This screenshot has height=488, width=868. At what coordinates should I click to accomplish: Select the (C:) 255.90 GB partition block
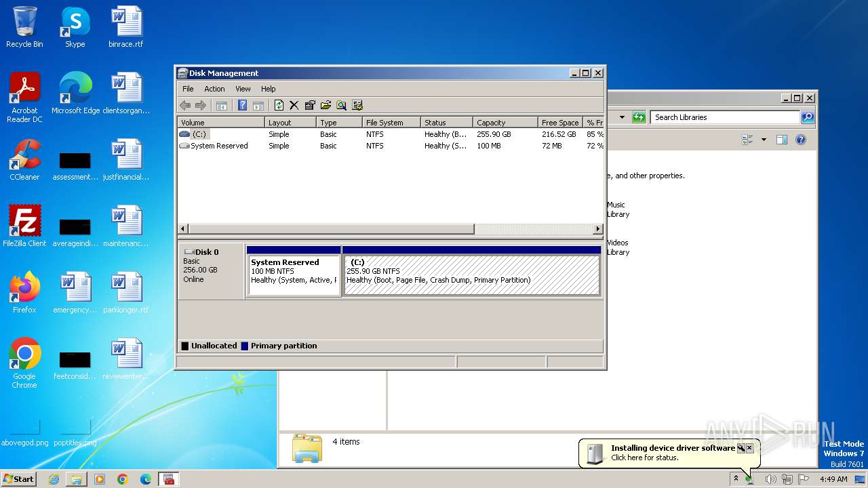[x=472, y=271]
